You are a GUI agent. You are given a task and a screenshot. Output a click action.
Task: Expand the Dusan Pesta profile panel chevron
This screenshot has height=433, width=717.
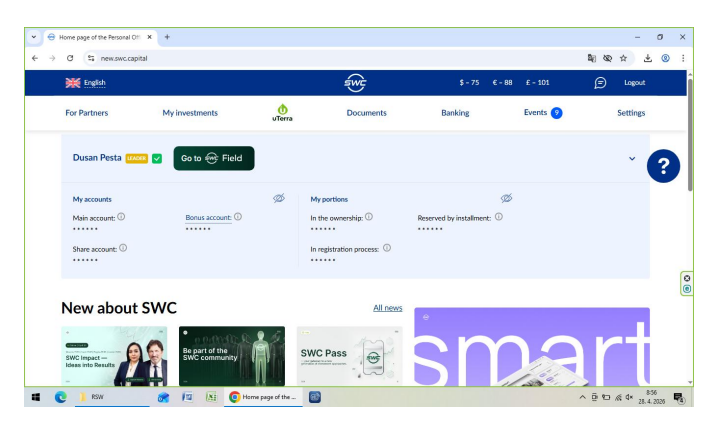tap(632, 158)
